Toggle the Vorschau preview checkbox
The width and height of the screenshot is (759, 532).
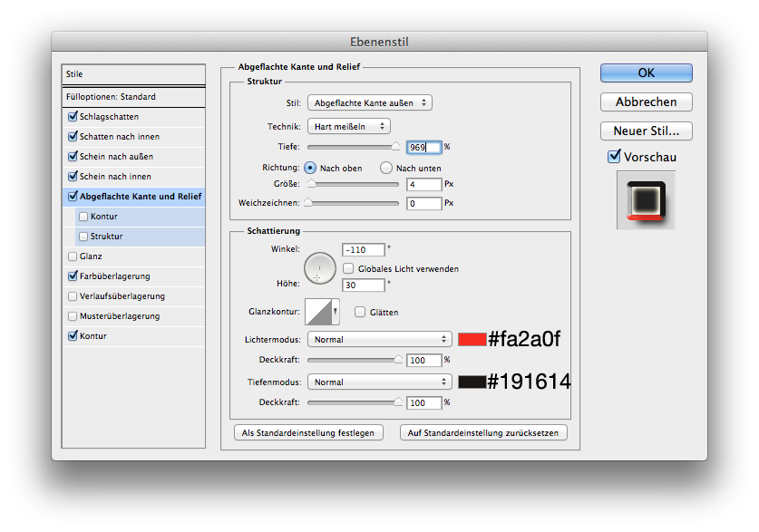pos(614,157)
